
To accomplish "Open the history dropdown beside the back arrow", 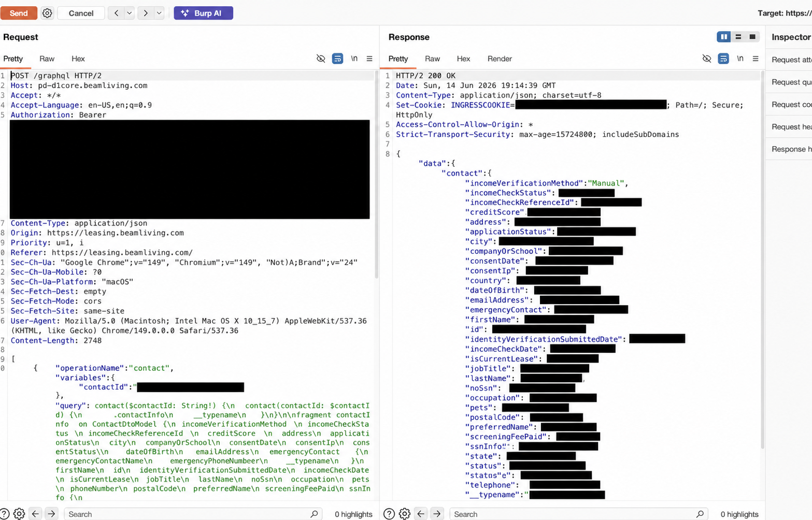I will 130,13.
